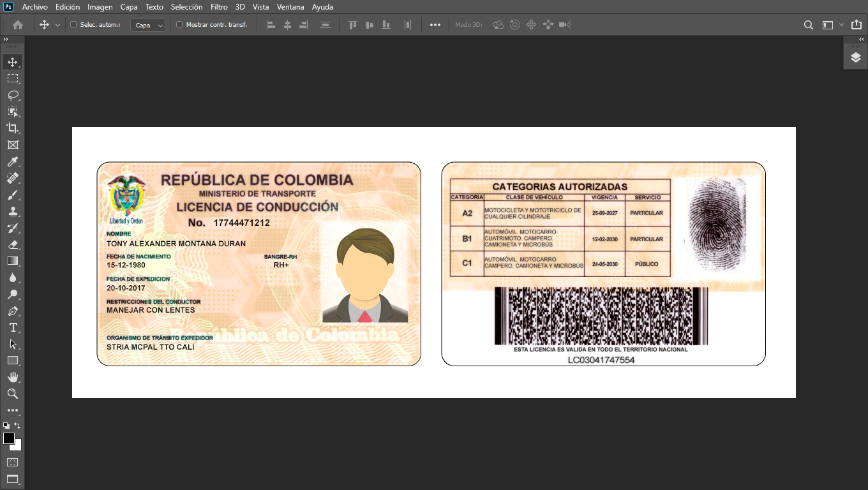
Task: Click the black foreground color swatch
Action: click(x=9, y=438)
